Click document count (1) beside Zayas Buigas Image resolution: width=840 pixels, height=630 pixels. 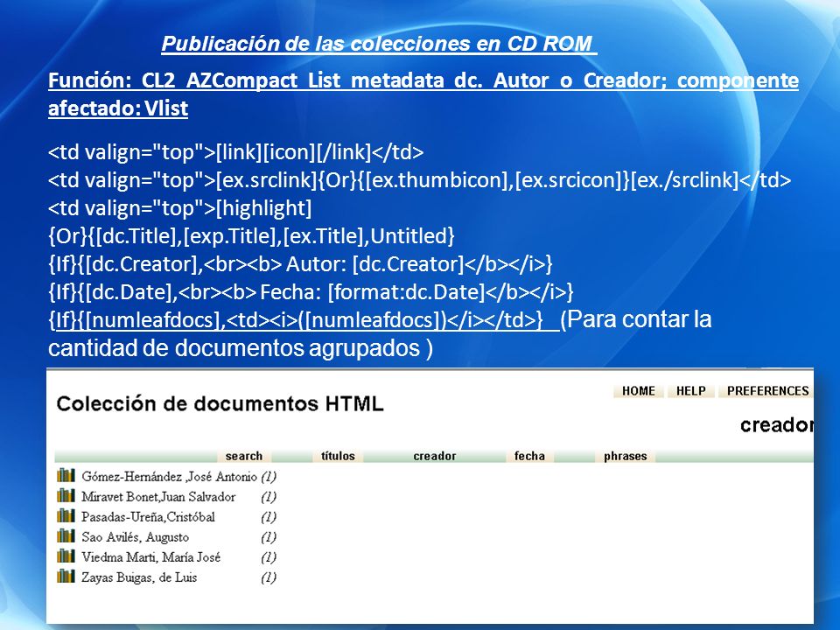point(269,578)
